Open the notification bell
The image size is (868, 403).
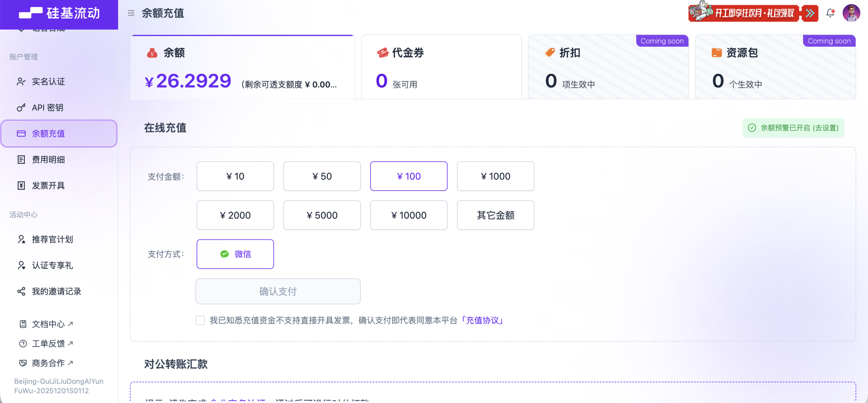pos(830,13)
